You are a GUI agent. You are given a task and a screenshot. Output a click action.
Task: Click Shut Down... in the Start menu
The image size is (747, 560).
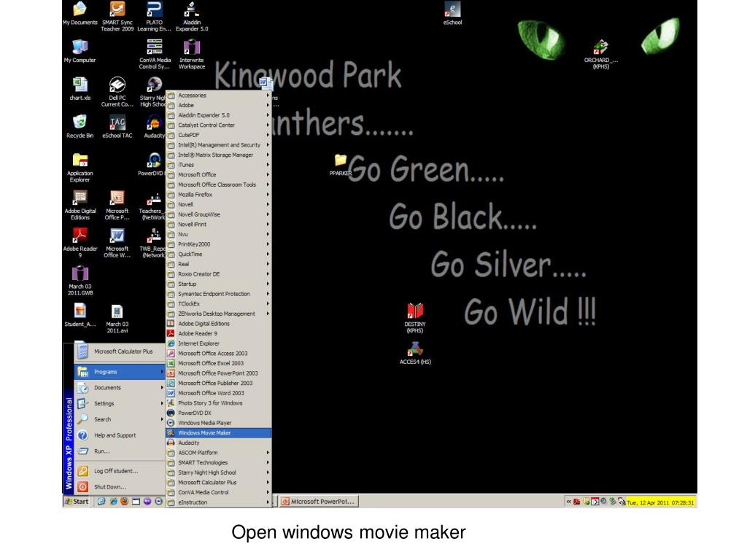(x=120, y=486)
